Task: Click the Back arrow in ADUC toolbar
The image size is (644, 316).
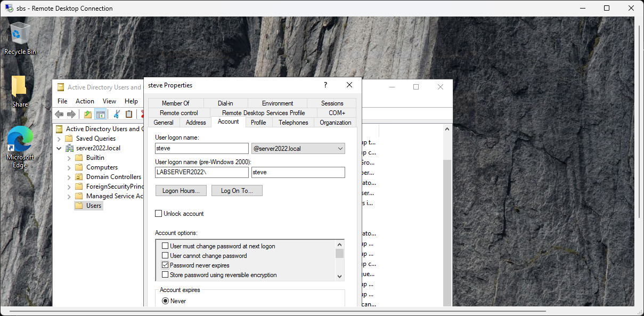Action: tap(59, 114)
